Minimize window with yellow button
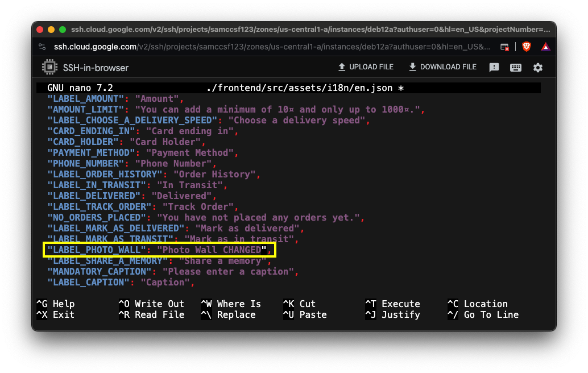The image size is (588, 373). coord(51,30)
